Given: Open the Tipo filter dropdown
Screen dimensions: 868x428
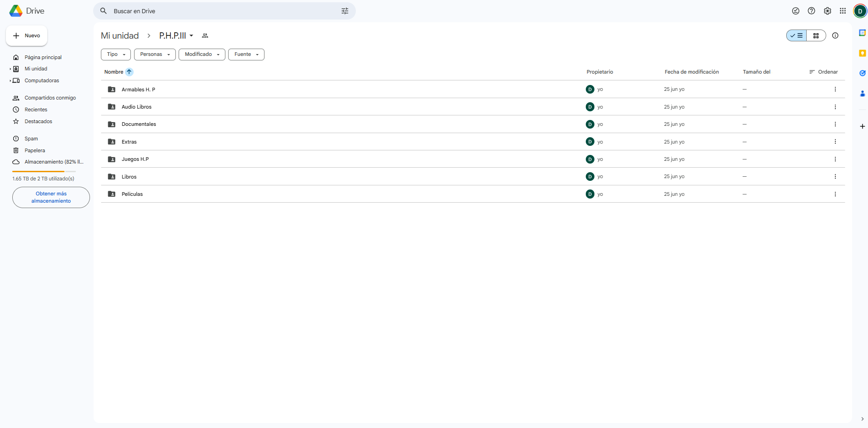Looking at the screenshot, I should click(x=116, y=55).
